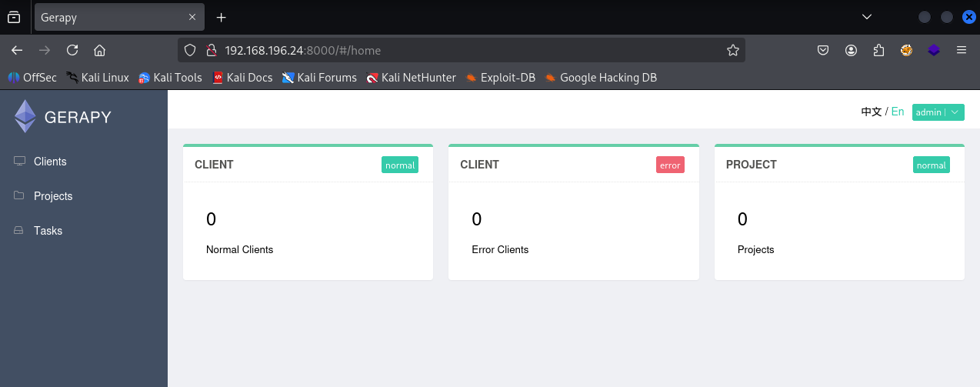Open Firefox account profile icon
980x387 pixels.
[x=851, y=50]
